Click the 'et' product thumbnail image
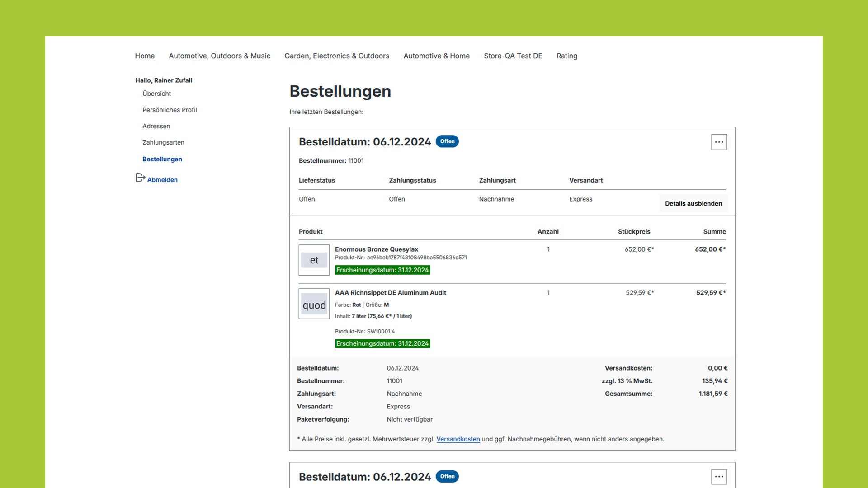 tap(314, 260)
